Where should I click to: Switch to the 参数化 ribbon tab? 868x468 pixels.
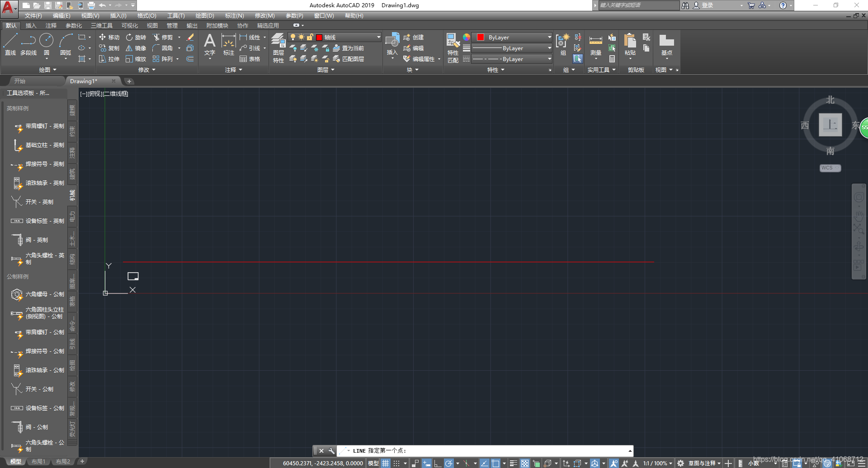(x=74, y=25)
